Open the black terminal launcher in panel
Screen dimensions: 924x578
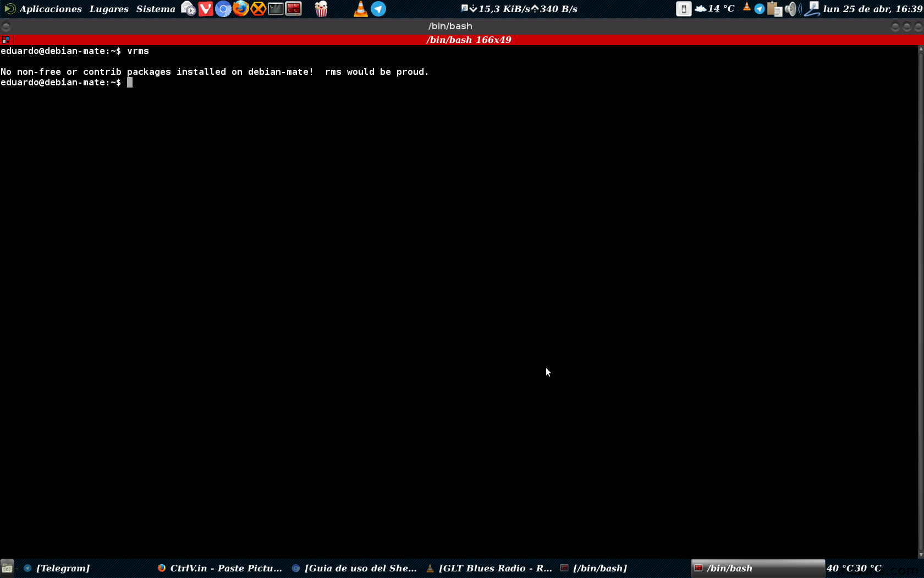click(276, 9)
